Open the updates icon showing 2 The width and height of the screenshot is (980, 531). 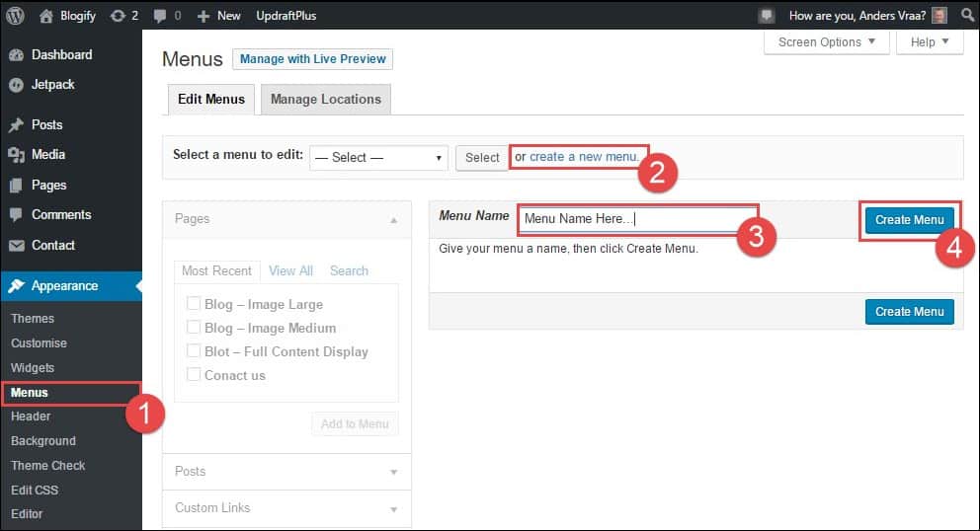click(x=123, y=16)
